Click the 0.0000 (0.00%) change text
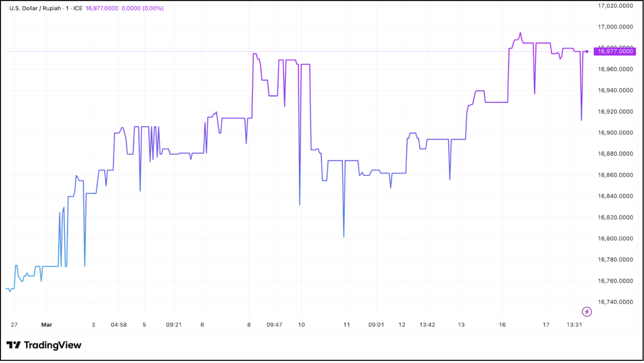Screen dimensions: 644x363 coord(143,8)
